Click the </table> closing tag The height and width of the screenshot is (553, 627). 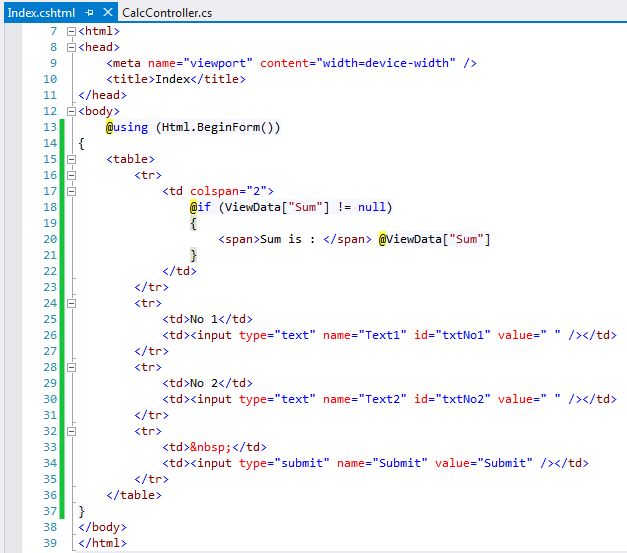[x=134, y=495]
